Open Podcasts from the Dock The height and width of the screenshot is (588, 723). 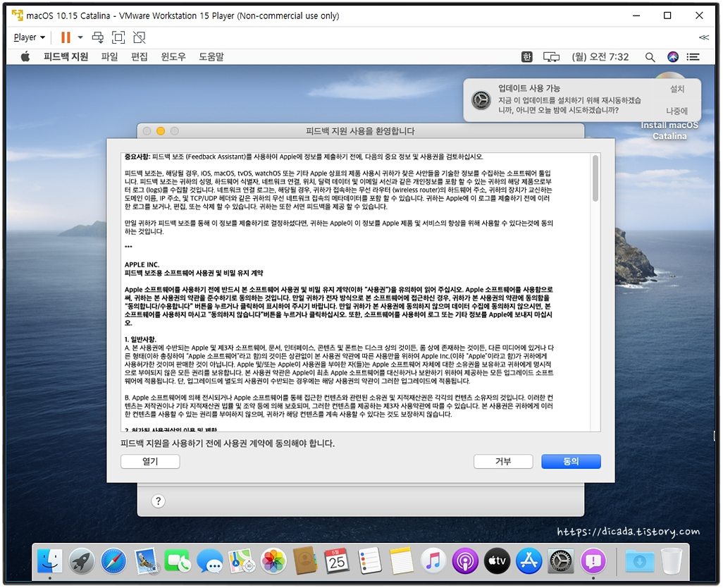(465, 561)
